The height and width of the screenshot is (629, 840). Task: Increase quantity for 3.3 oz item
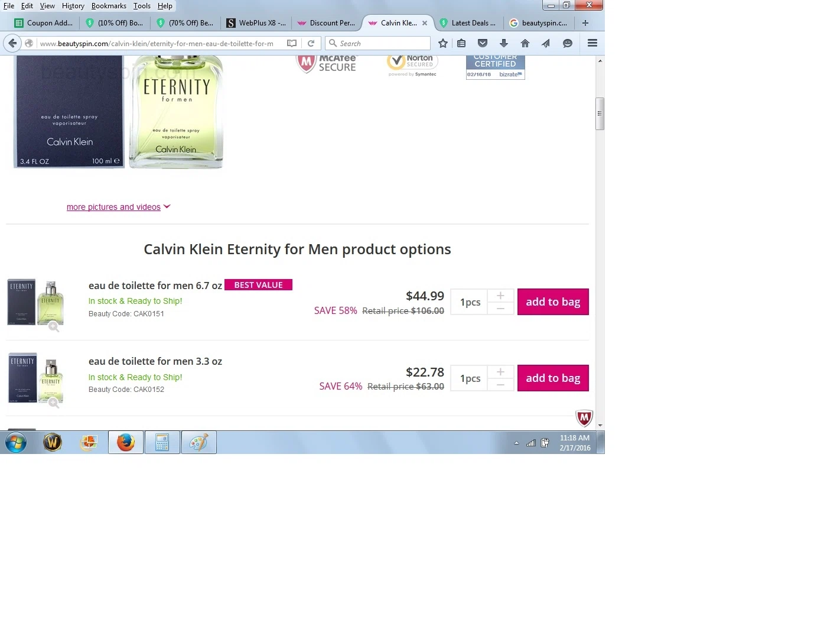pos(500,372)
